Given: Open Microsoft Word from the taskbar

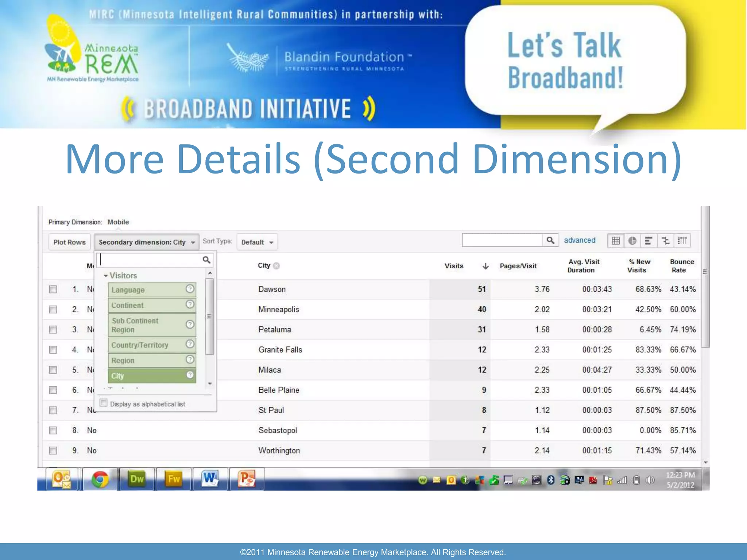Looking at the screenshot, I should (210, 479).
